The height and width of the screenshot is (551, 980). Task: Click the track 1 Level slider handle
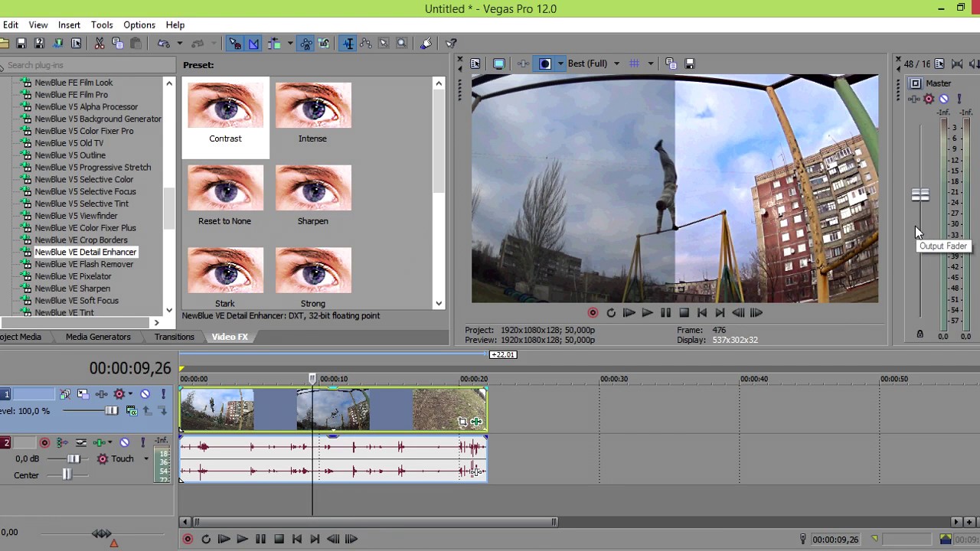coord(112,411)
